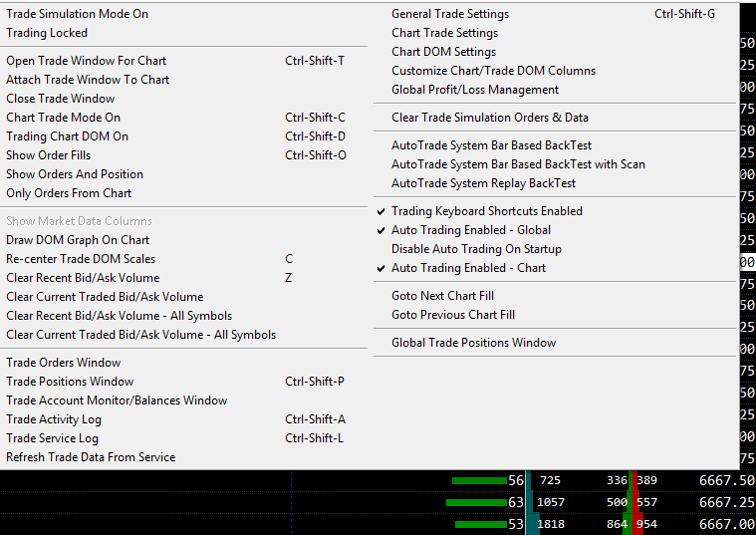Run AutoTrade System Replay BackTest
The image size is (756, 535).
click(483, 183)
